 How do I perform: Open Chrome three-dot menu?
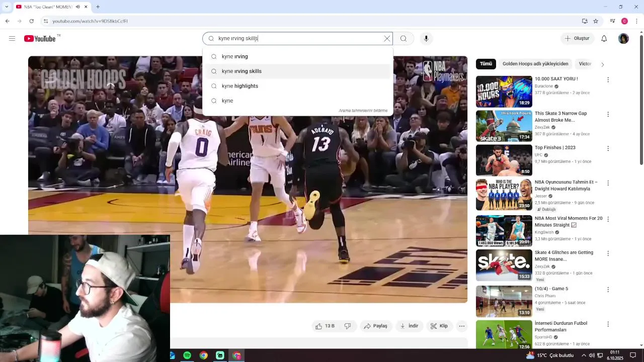pos(636,21)
